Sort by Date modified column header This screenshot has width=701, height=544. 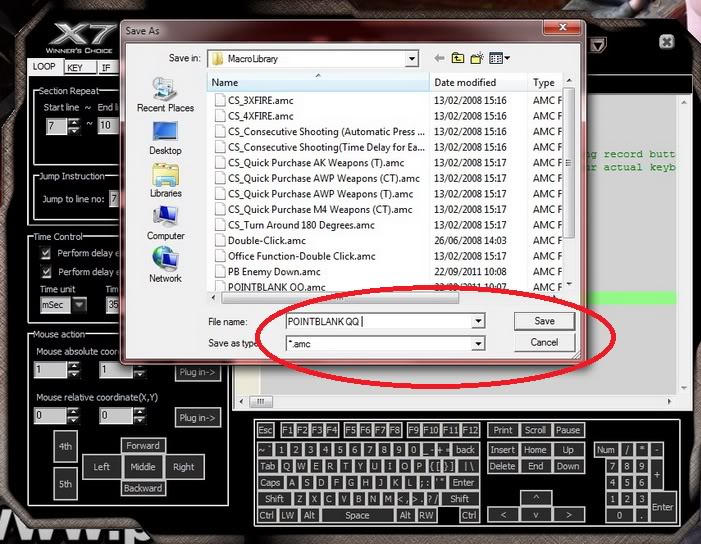point(478,82)
